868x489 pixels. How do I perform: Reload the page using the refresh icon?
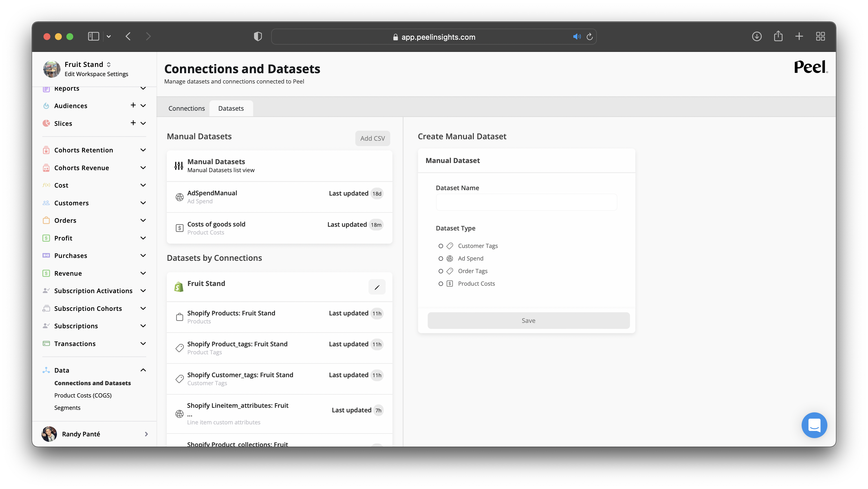pos(589,37)
